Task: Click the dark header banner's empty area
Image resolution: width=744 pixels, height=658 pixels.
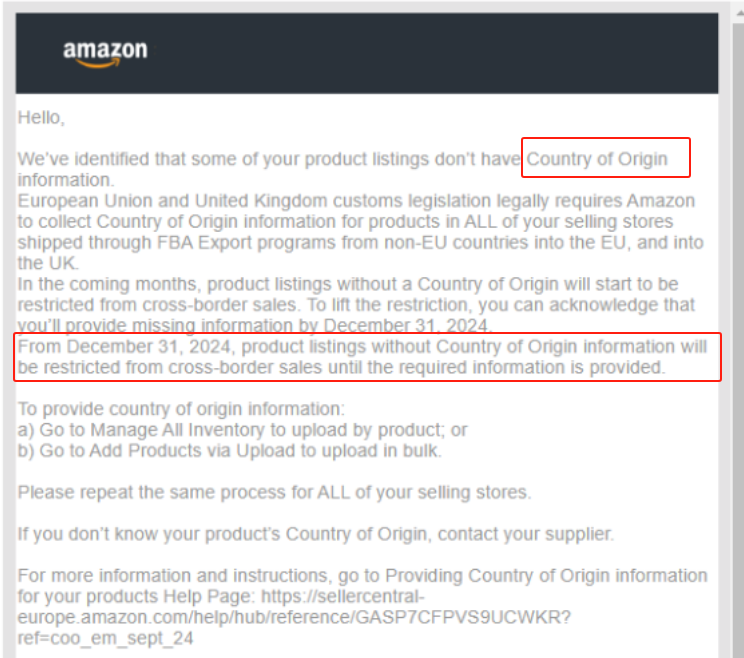Action: (x=450, y=52)
